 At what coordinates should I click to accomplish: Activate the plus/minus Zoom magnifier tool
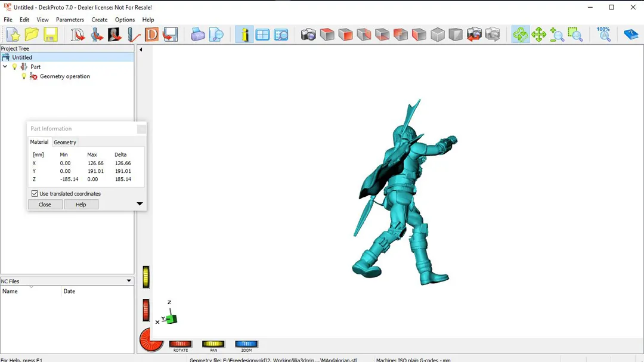pyautogui.click(x=557, y=35)
